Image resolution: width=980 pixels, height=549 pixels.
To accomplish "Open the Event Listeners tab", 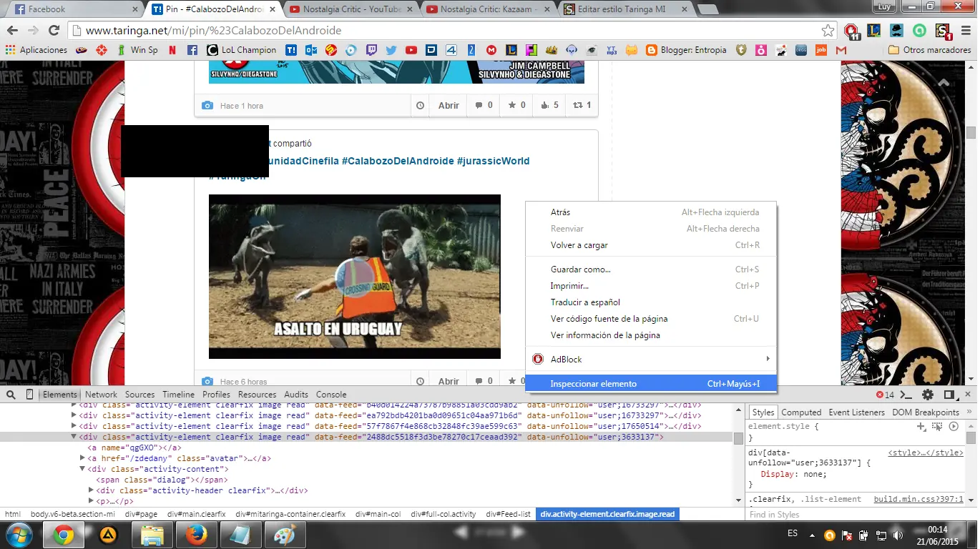I will (x=856, y=412).
